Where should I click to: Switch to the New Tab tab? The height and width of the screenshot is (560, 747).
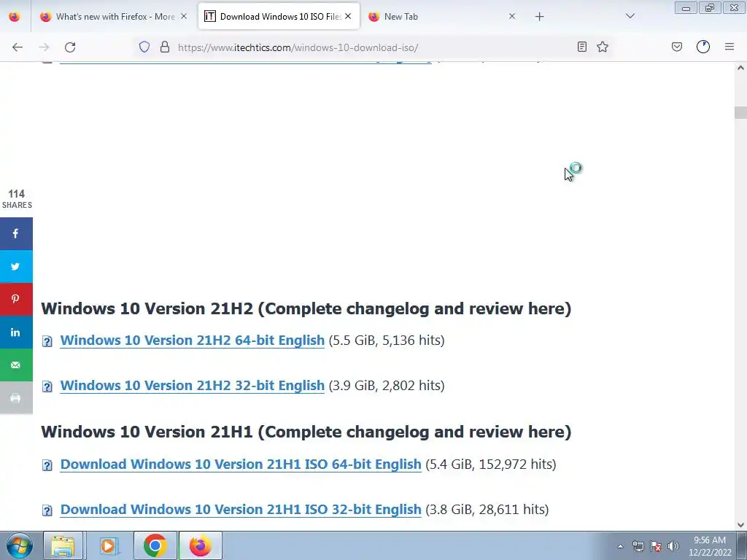pyautogui.click(x=441, y=17)
